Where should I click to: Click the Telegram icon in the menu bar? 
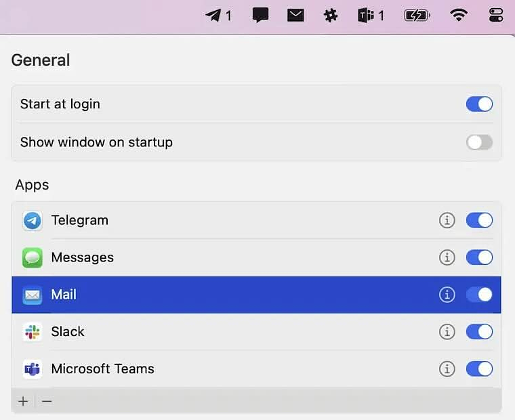tap(214, 15)
